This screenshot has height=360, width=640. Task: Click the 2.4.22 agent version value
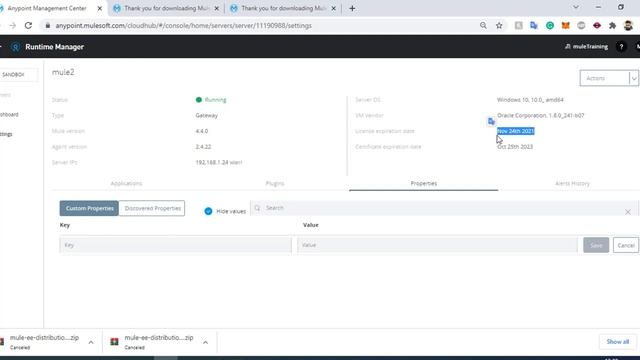click(203, 147)
